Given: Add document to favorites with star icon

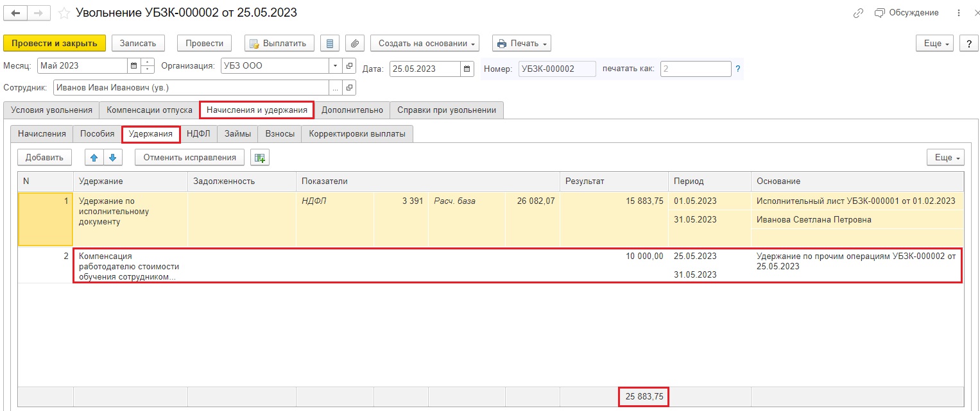Looking at the screenshot, I should click(64, 13).
